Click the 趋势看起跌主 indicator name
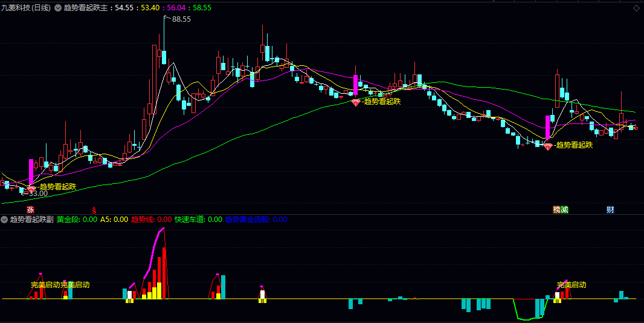 tap(86, 8)
